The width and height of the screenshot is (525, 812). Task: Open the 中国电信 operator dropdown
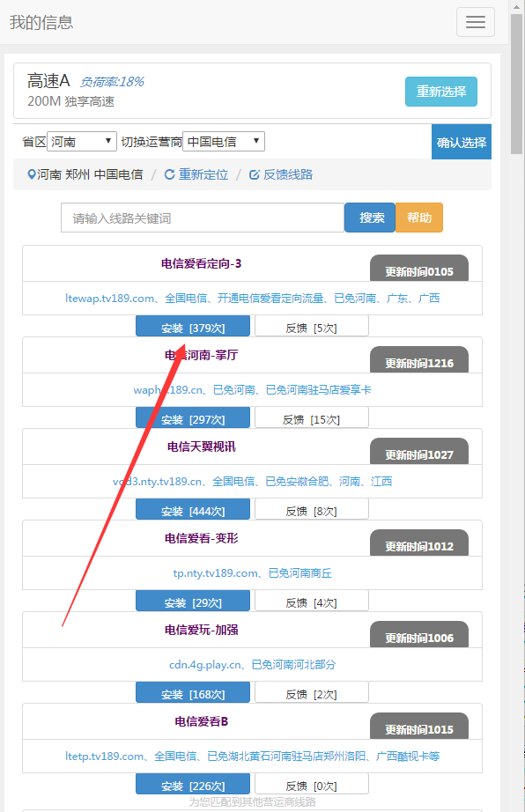(224, 142)
